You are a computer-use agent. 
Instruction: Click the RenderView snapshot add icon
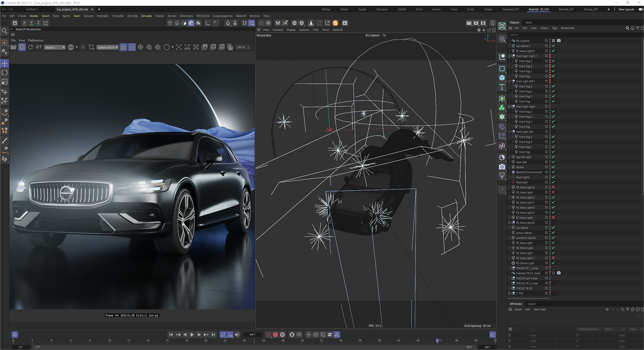pyautogui.click(x=213, y=47)
